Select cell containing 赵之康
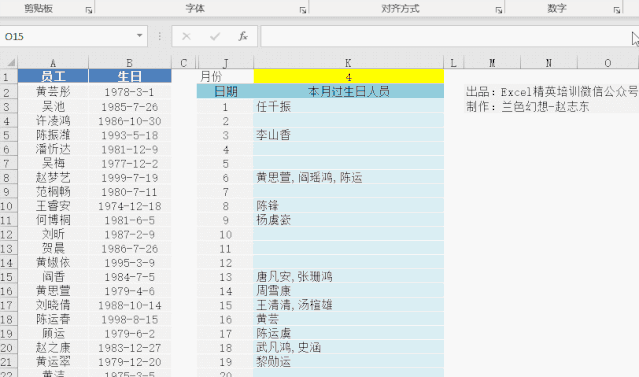 [53, 348]
